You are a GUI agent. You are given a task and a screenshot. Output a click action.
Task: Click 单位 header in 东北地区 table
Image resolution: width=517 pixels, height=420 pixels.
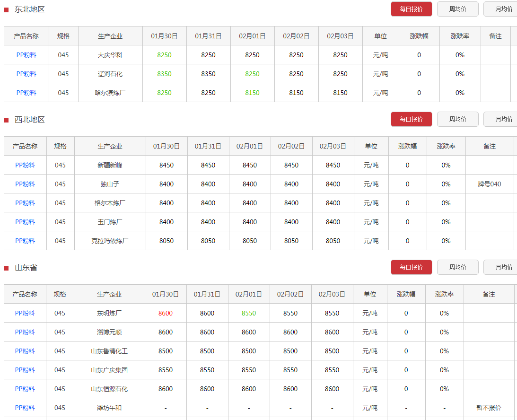tap(380, 36)
